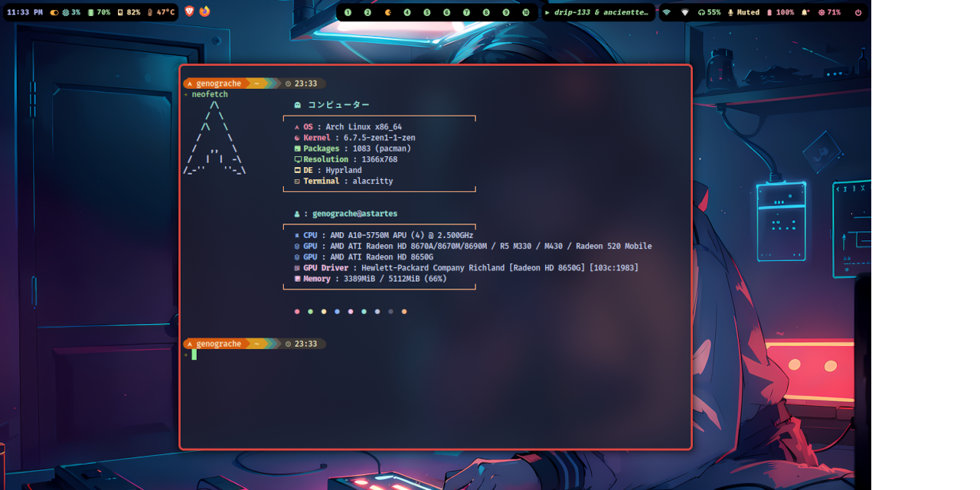This screenshot has width=980, height=490.
Task: Switch to workspace 5
Action: (427, 12)
